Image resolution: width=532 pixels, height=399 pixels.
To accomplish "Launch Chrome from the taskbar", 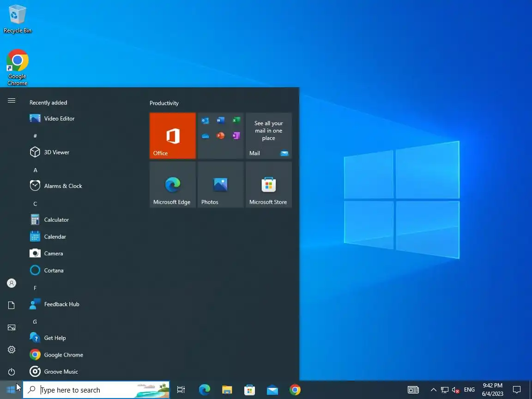I will coord(295,390).
